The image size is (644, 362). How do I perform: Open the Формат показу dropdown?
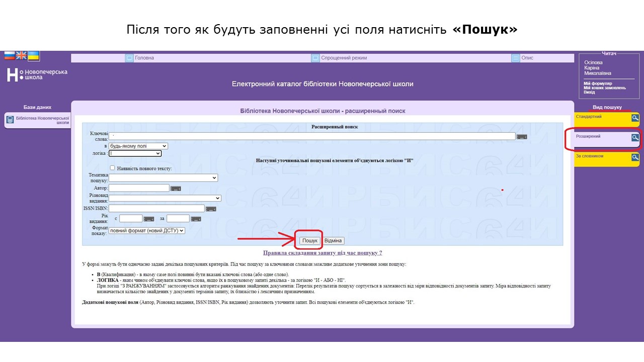click(x=147, y=231)
